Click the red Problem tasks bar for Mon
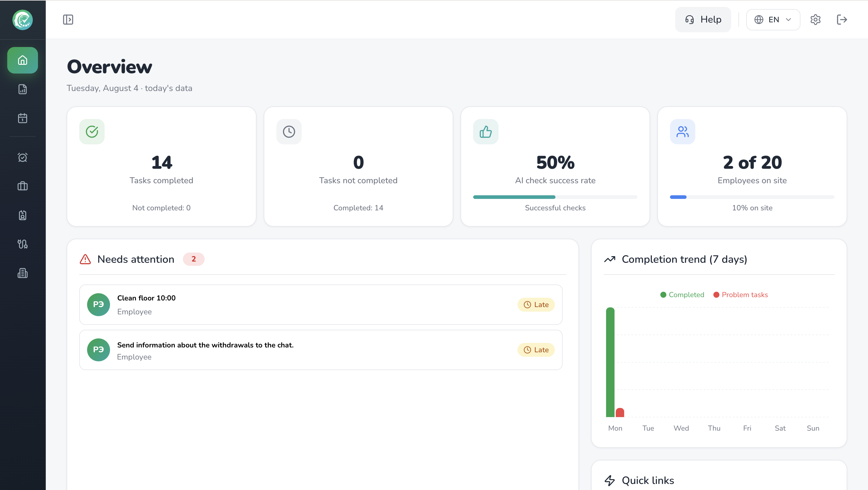868x490 pixels. [x=620, y=413]
